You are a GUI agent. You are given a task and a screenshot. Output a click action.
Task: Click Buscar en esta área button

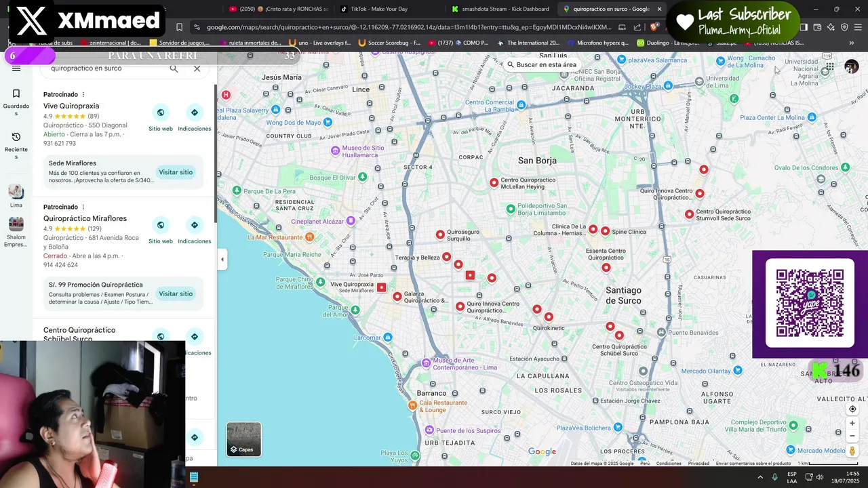pyautogui.click(x=541, y=64)
